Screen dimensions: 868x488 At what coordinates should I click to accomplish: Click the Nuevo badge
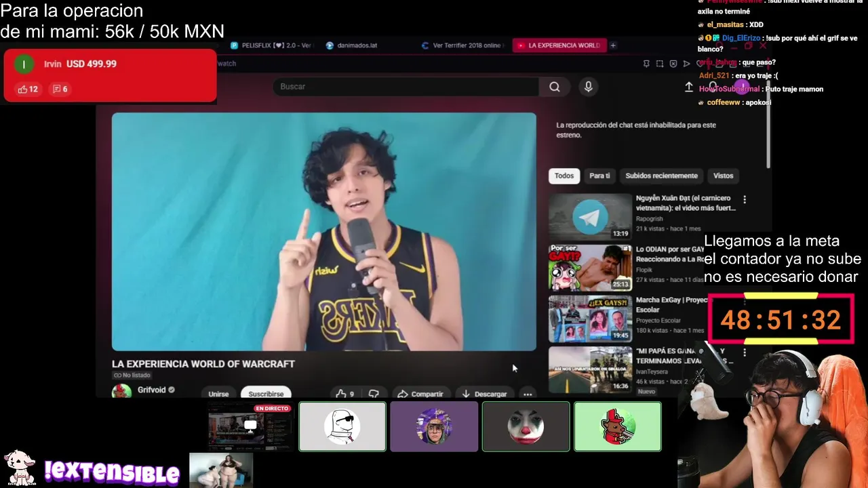(x=646, y=391)
